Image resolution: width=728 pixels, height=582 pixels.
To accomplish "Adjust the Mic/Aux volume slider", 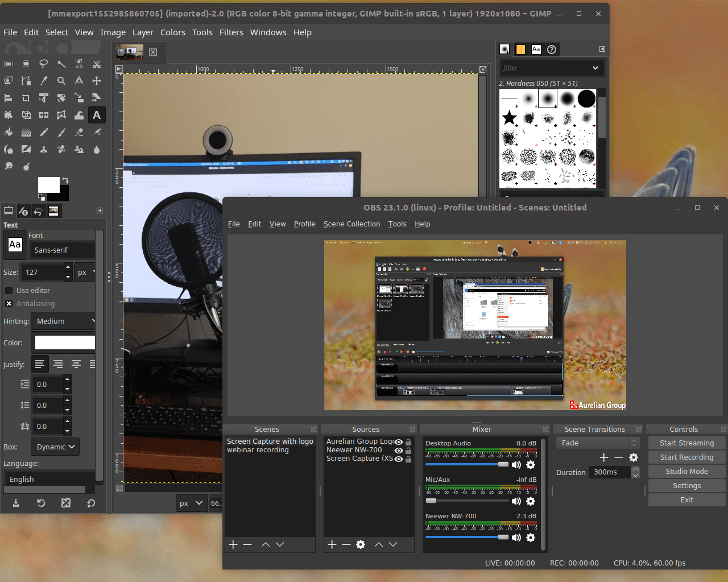I will pos(467,501).
